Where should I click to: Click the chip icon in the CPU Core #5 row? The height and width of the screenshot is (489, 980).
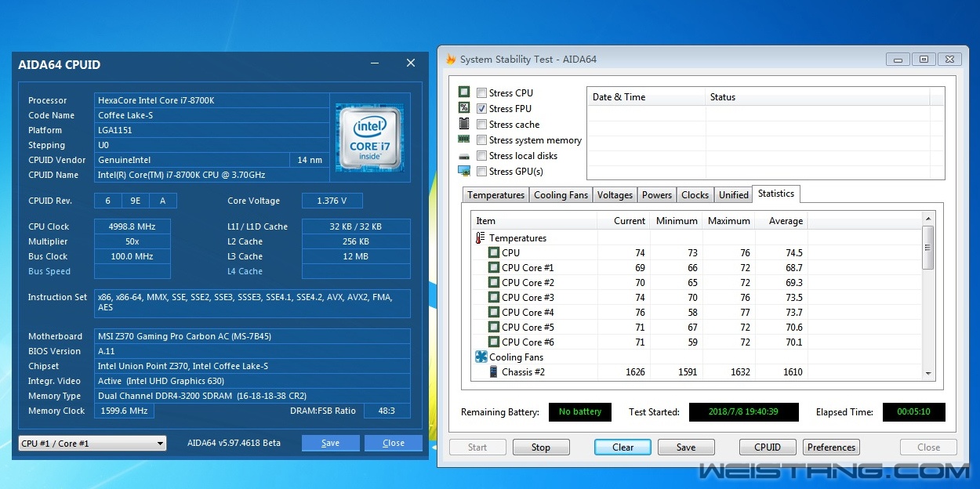click(494, 327)
